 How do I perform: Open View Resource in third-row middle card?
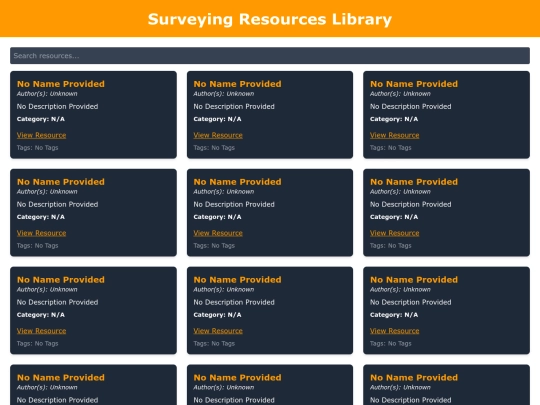tap(218, 331)
